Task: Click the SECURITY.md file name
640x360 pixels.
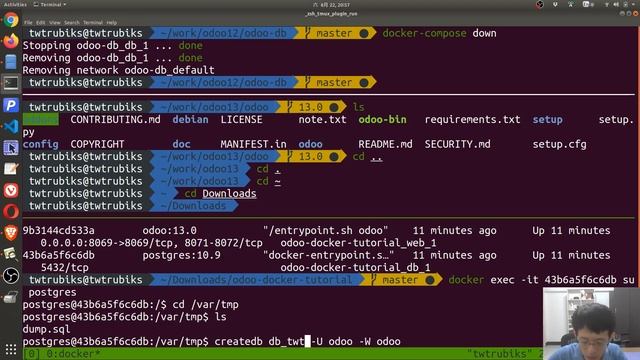Action: [x=458, y=144]
